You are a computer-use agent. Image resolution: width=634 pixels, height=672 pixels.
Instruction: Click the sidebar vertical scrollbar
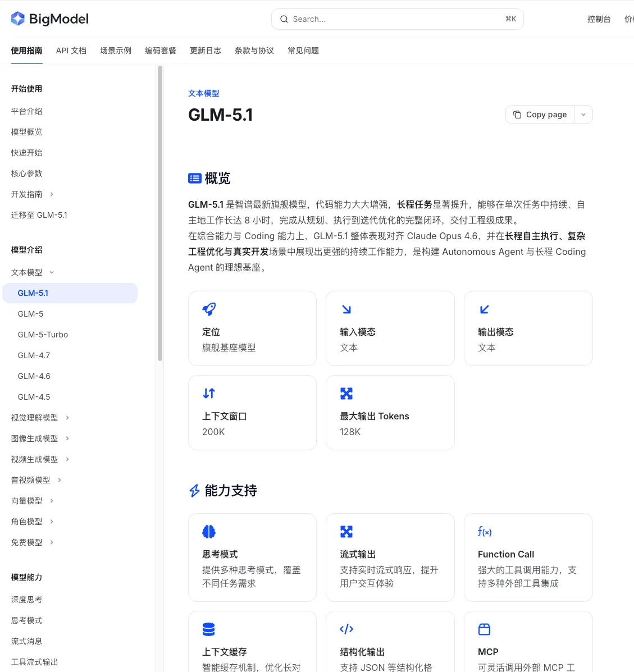click(160, 213)
